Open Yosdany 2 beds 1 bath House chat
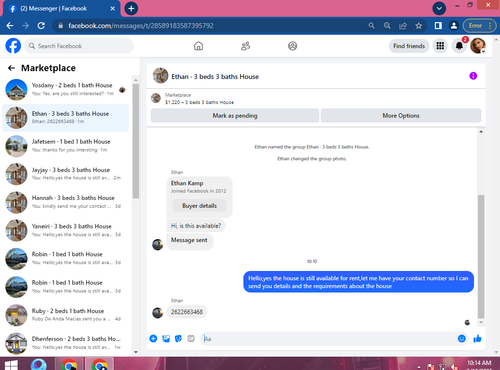This screenshot has height=370, width=500. [x=65, y=89]
